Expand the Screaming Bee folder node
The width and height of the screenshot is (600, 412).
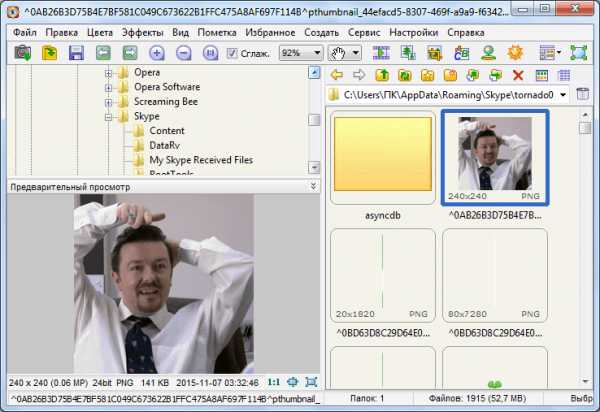[x=108, y=102]
